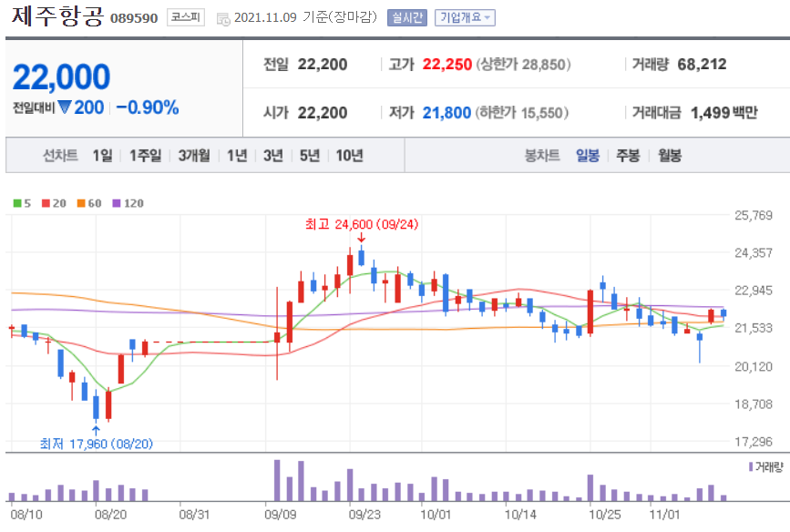Click the down-triangle icon beside 200
Screen dimensions: 790x532
tap(65, 107)
